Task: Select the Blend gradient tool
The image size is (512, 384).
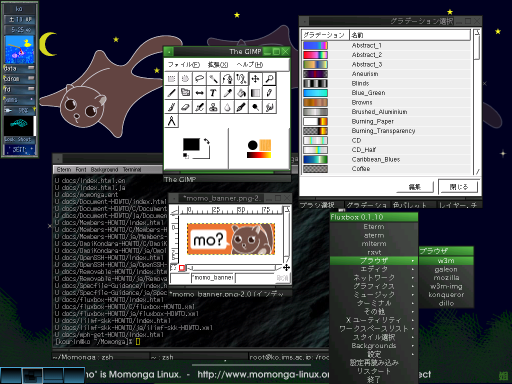Action: coord(255,93)
